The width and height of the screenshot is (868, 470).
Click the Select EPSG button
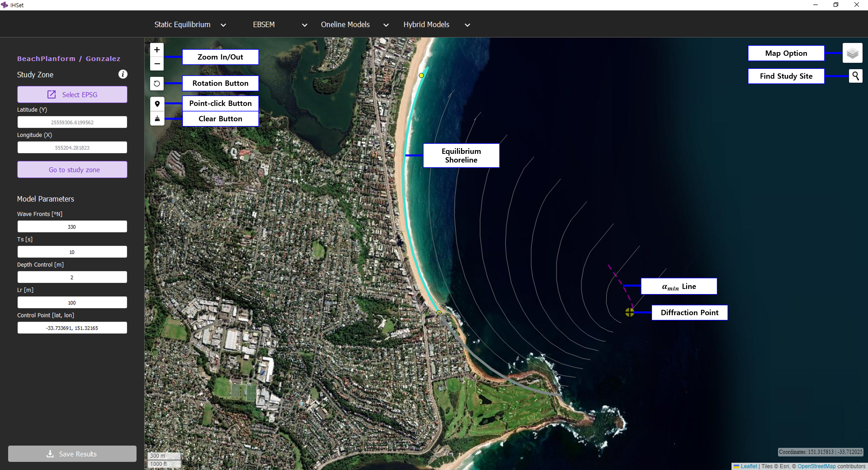click(x=72, y=95)
